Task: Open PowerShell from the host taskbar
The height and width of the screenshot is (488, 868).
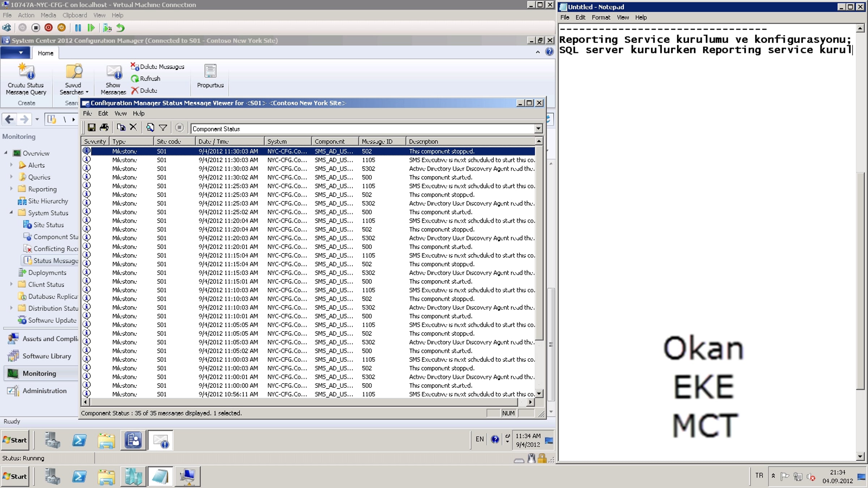Action: (x=79, y=477)
